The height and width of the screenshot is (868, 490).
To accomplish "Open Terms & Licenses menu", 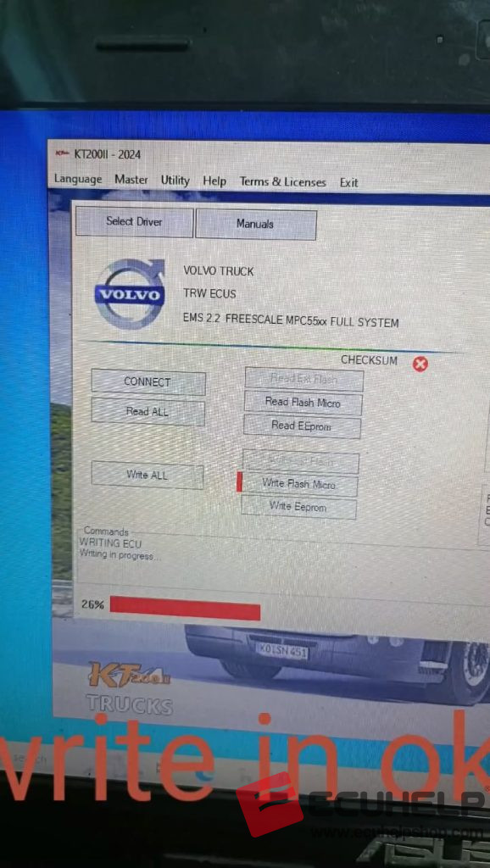I will (282, 181).
